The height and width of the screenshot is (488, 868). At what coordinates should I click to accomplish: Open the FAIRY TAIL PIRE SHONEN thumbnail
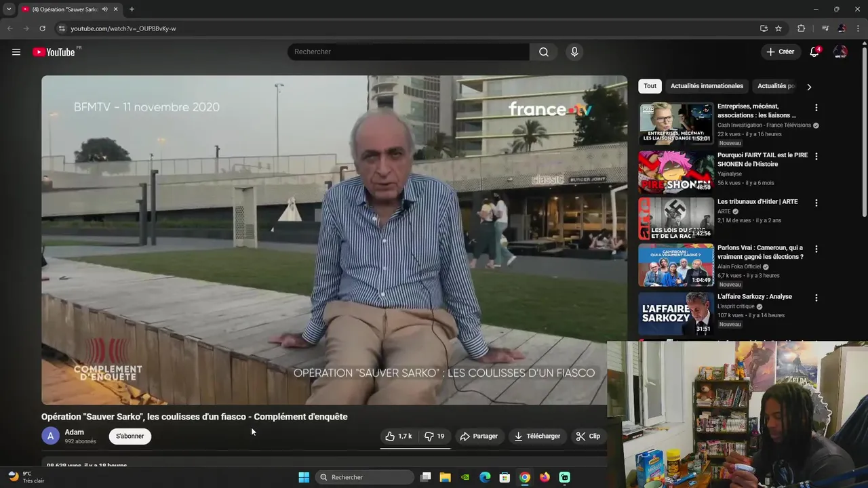pos(676,172)
